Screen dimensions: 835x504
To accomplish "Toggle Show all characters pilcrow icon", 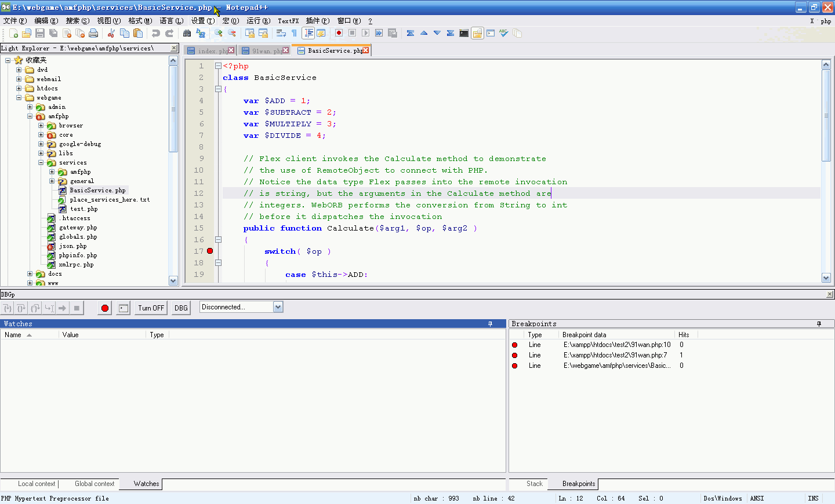I will [x=294, y=34].
